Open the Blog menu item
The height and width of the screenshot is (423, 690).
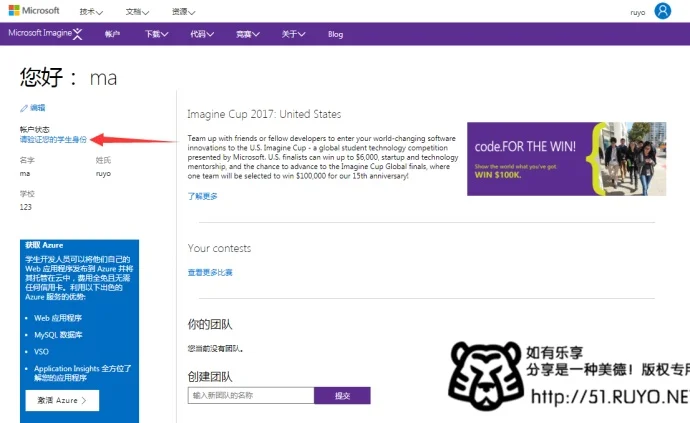pos(335,34)
